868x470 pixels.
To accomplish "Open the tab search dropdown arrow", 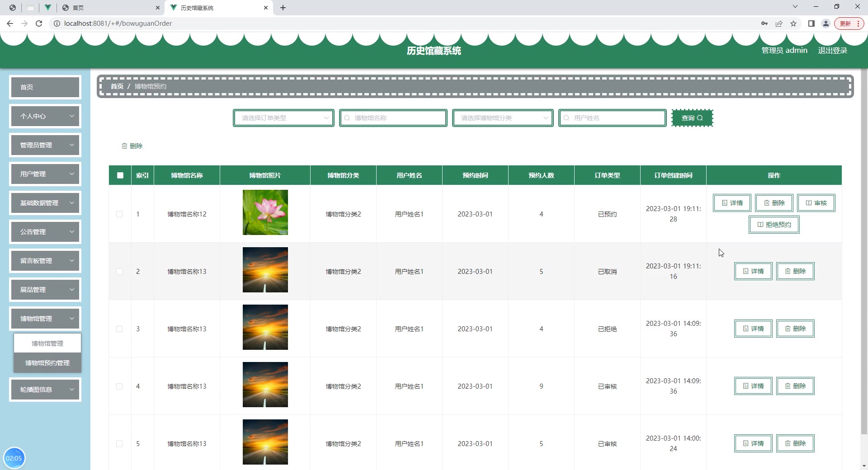I will (795, 7).
